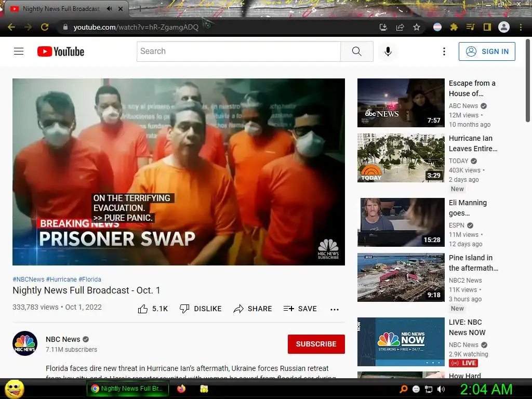
Task: Click the #NBCNews hashtag
Action: [x=29, y=279]
